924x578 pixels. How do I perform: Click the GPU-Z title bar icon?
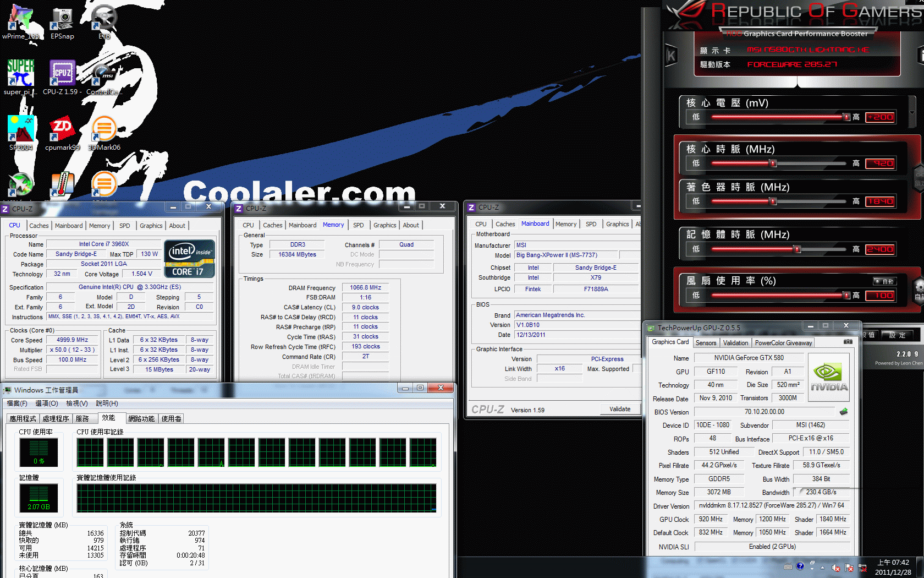pyautogui.click(x=651, y=328)
